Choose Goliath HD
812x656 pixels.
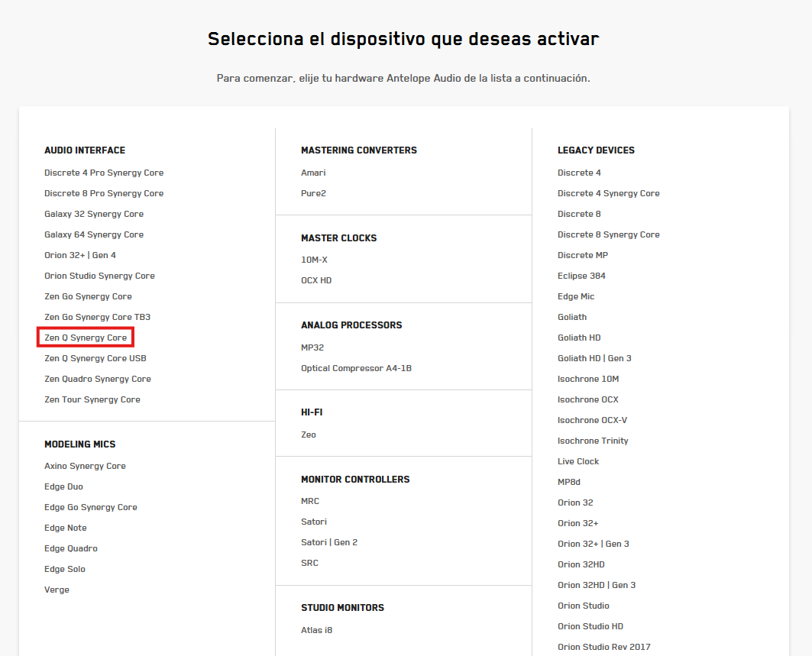tap(579, 338)
